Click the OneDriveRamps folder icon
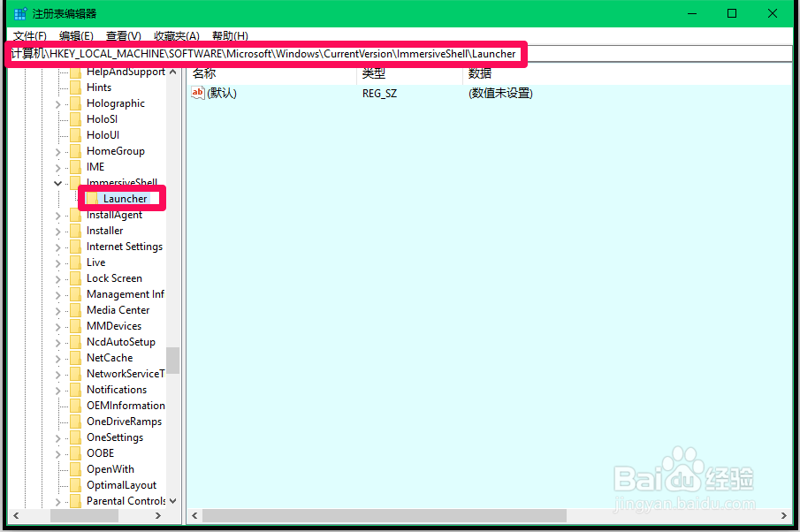Image resolution: width=800 pixels, height=532 pixels. [x=75, y=422]
